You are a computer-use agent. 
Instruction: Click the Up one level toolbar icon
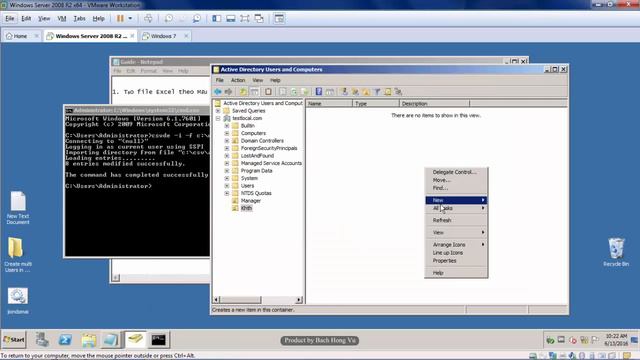tap(243, 92)
